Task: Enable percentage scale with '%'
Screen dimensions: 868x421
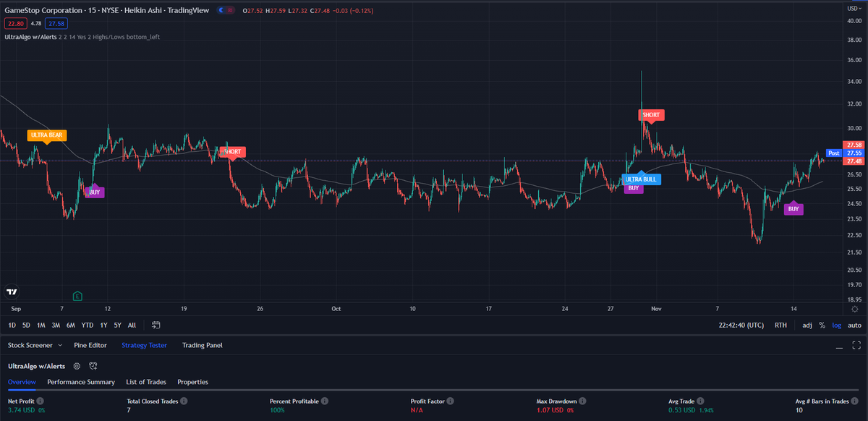Action: point(822,325)
